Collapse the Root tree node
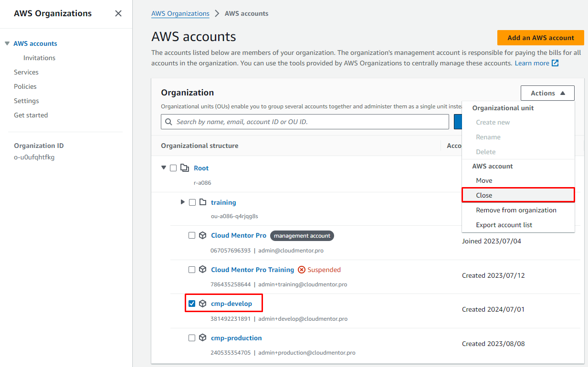 click(164, 168)
